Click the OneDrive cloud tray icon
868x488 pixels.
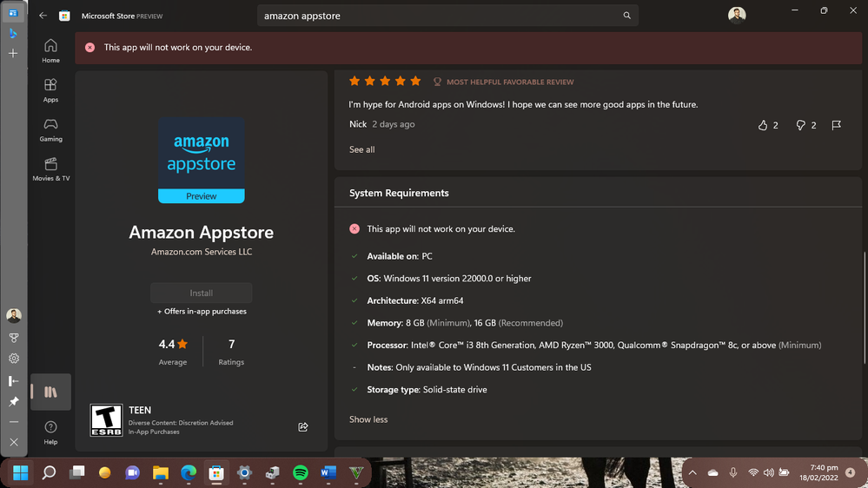[713, 472]
